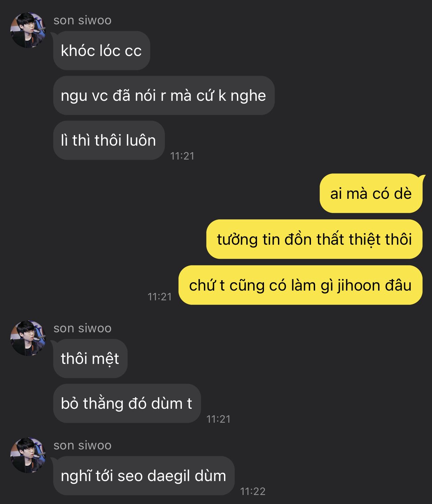Viewport: 432px width, 504px height.
Task: Tap yellow 'ai mà có dè' bubble
Action: 371,193
